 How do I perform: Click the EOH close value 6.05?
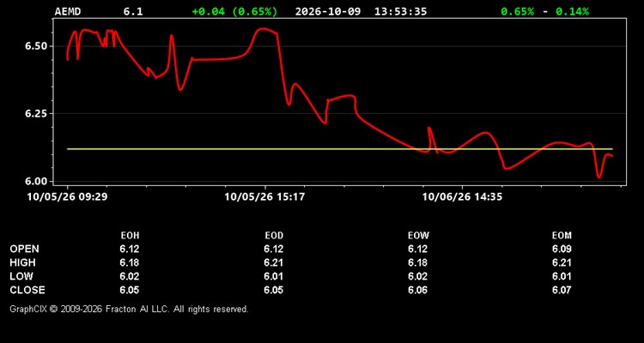click(x=130, y=290)
